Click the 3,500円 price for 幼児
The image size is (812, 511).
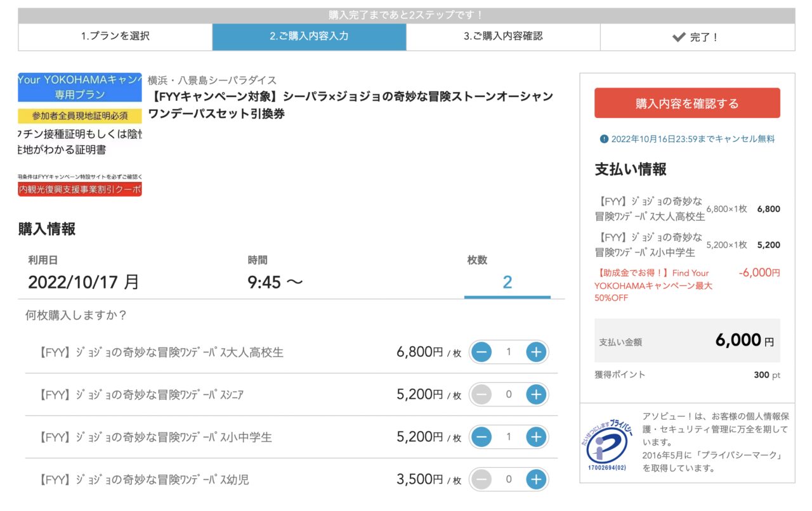(419, 479)
